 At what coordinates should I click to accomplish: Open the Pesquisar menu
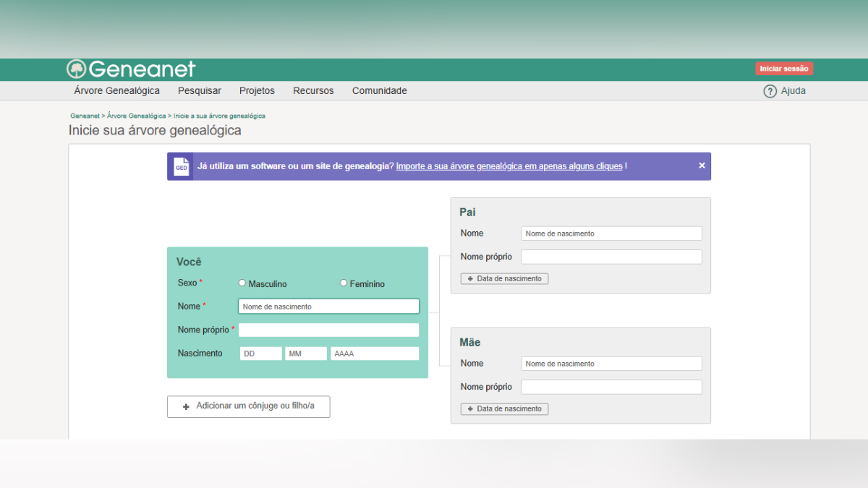click(200, 91)
